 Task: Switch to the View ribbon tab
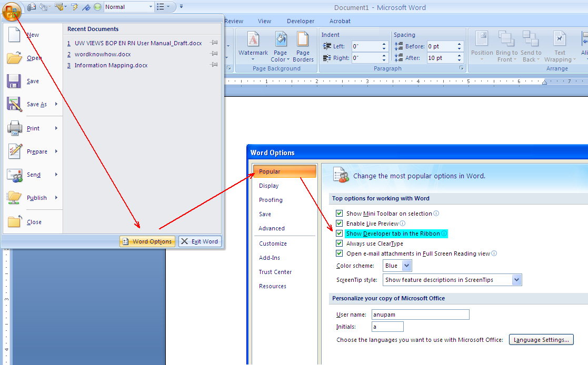pos(264,22)
